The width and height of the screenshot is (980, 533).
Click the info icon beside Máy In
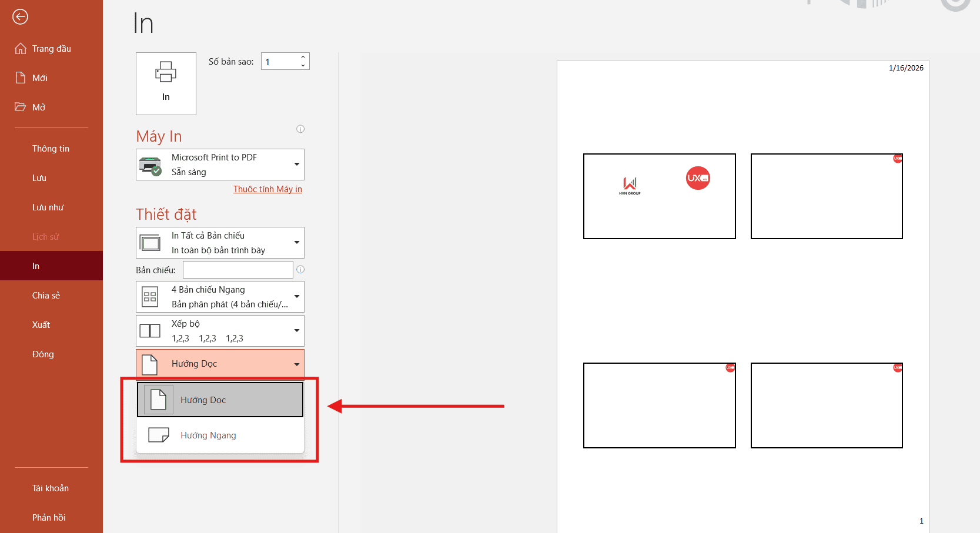coord(300,129)
